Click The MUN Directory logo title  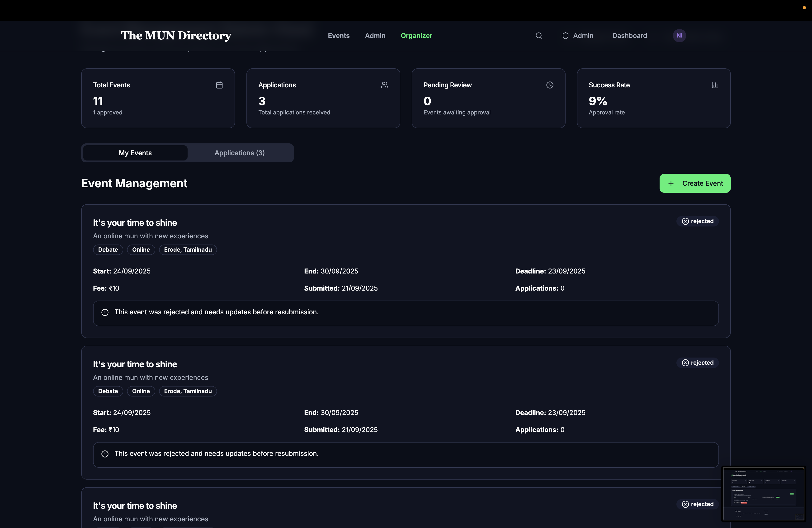pos(176,35)
